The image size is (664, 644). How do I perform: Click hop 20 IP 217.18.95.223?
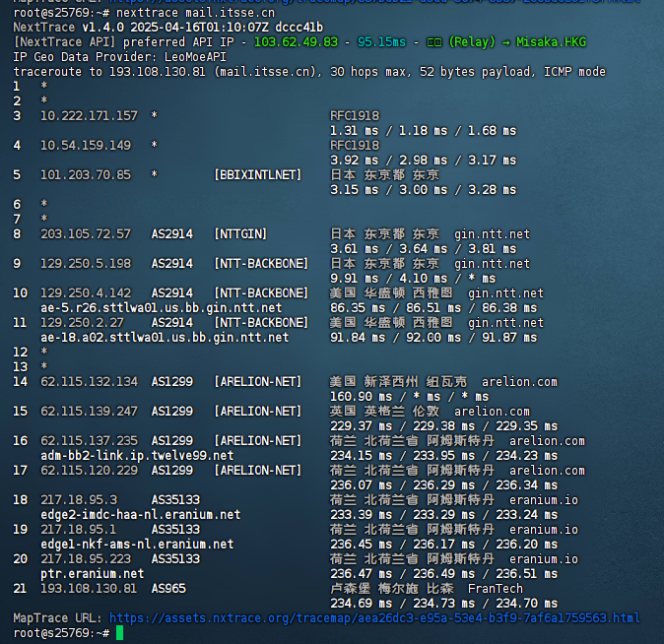click(x=86, y=559)
